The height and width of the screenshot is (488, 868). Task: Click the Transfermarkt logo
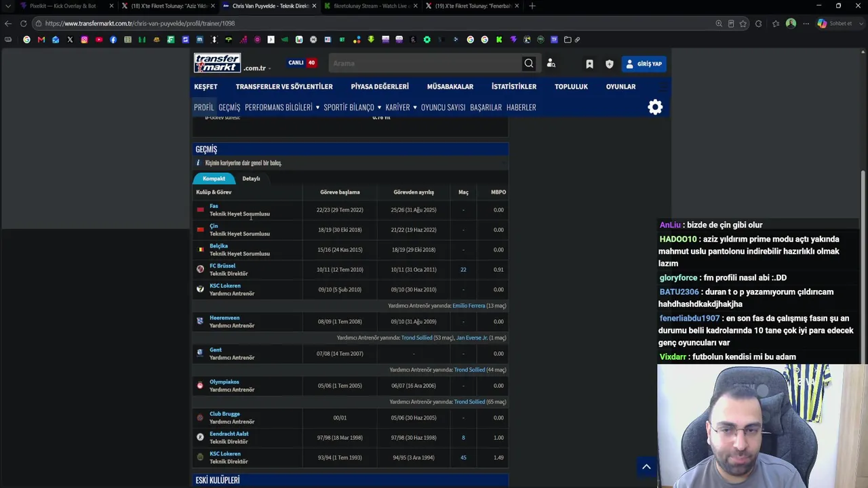[x=217, y=63]
